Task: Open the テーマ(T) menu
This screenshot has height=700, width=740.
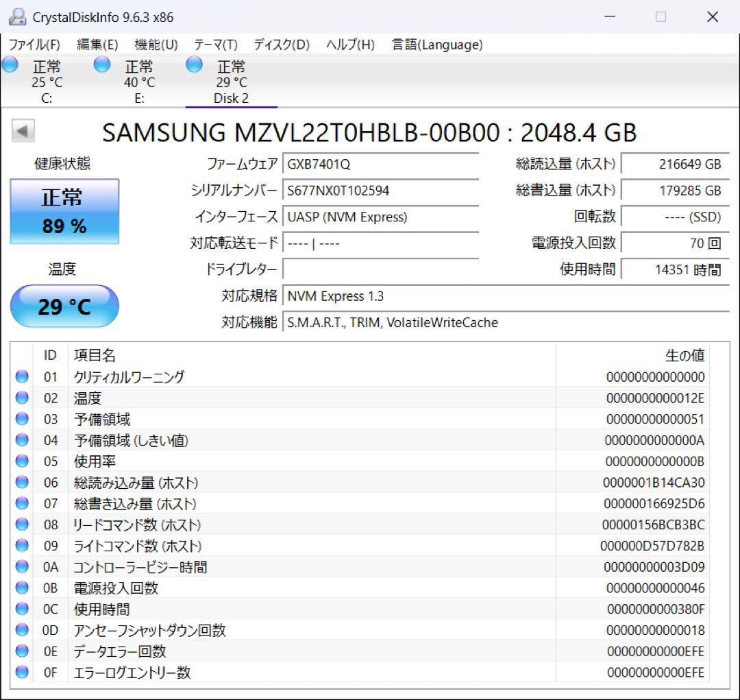Action: pyautogui.click(x=216, y=45)
